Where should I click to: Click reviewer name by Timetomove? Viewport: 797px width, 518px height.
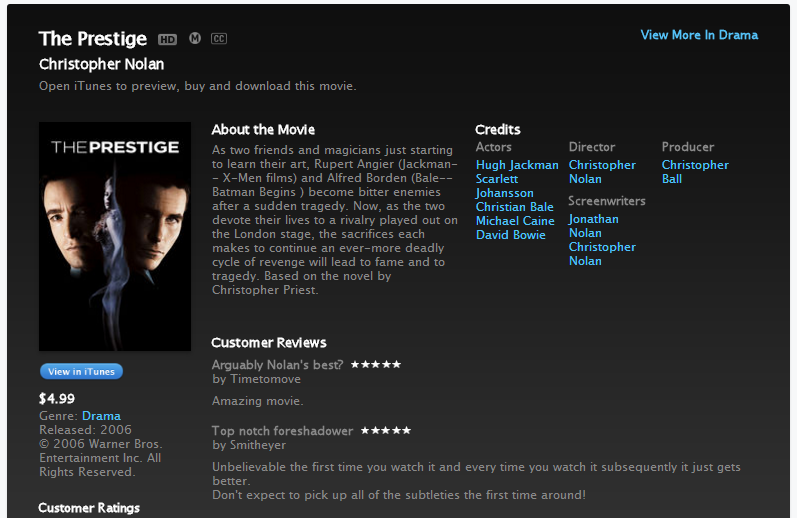tap(256, 379)
